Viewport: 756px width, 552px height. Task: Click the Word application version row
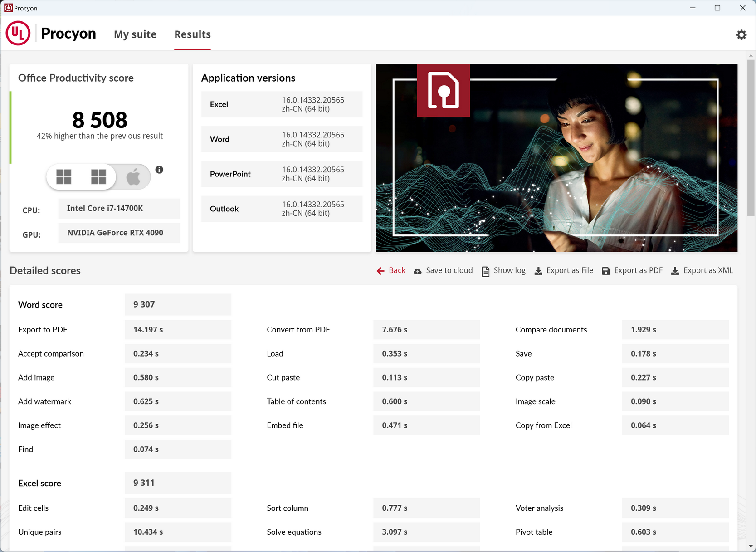point(282,139)
